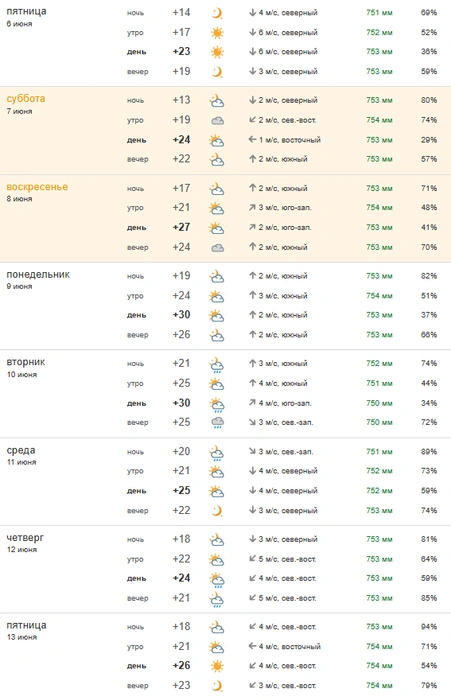
Task: Click the wind direction arrow for Saturday daytime eastern wind
Action: [252, 140]
